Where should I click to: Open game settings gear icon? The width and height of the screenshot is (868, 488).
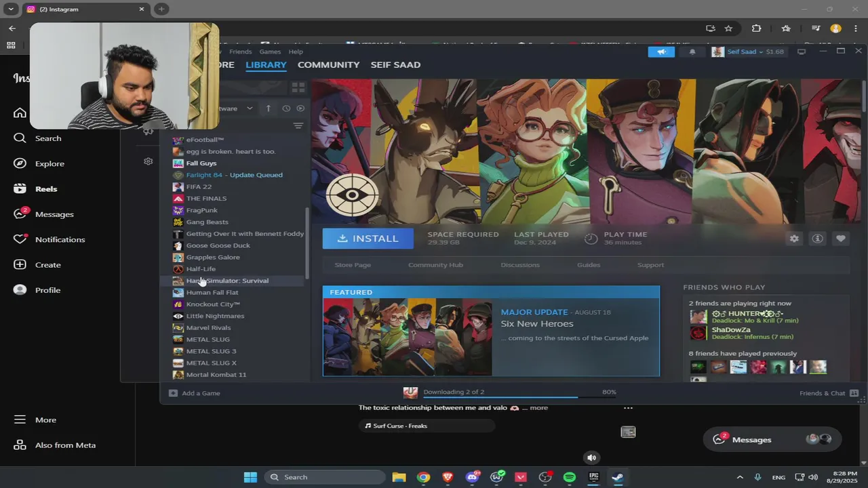[794, 239]
